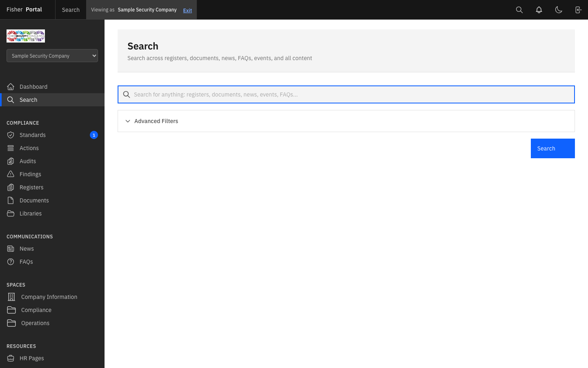
Task: Click the Findings warning icon
Action: 11,174
